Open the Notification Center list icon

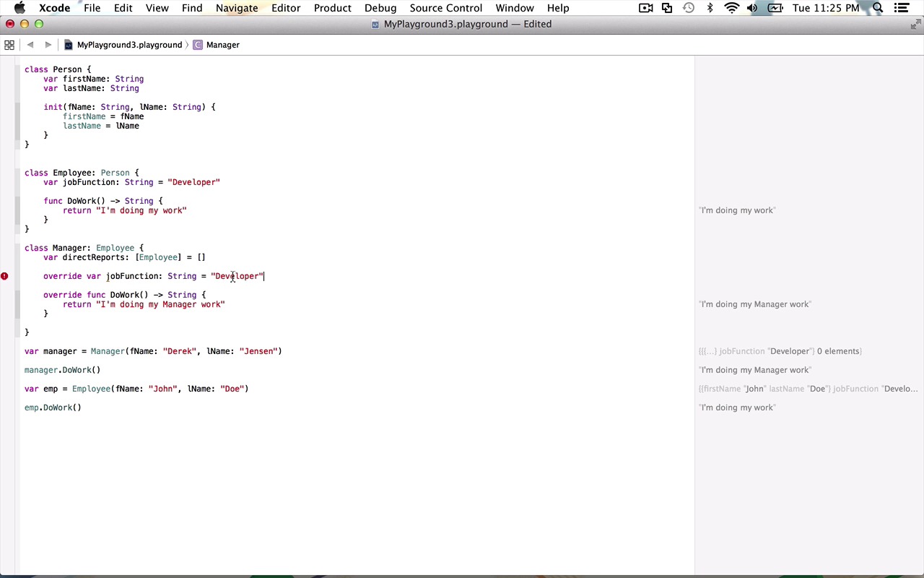[x=901, y=8]
